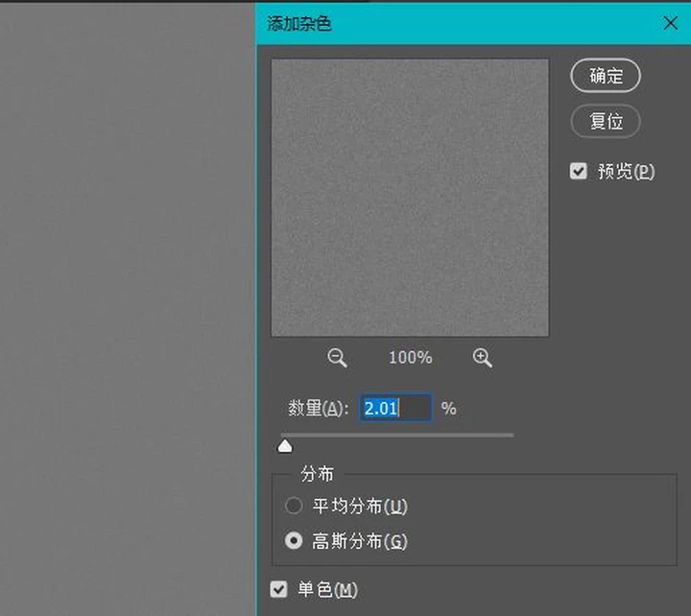Click the 数量(A) label text

point(315,409)
